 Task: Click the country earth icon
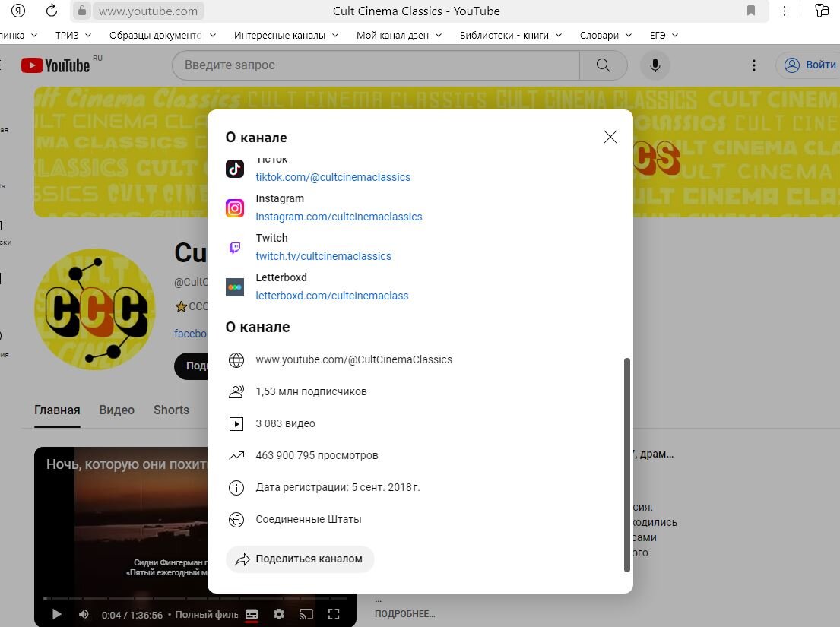pyautogui.click(x=236, y=520)
